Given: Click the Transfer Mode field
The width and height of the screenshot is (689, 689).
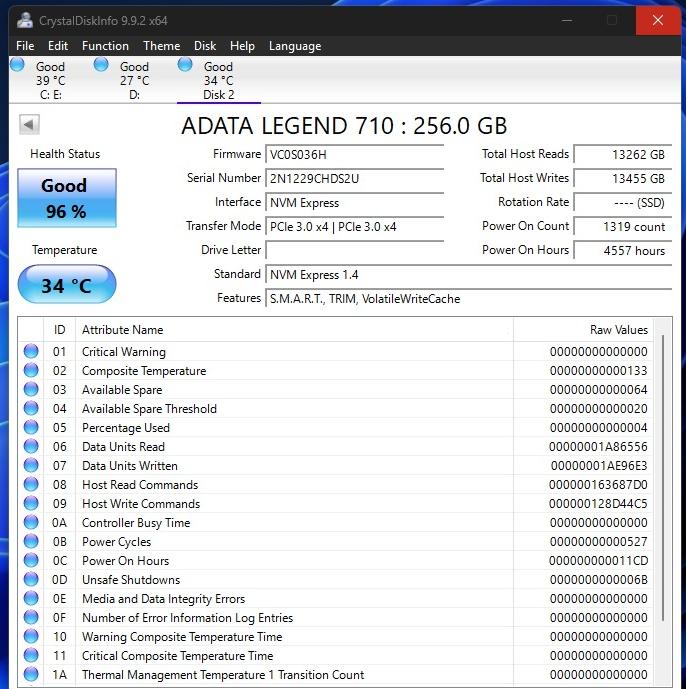Looking at the screenshot, I should coord(354,227).
